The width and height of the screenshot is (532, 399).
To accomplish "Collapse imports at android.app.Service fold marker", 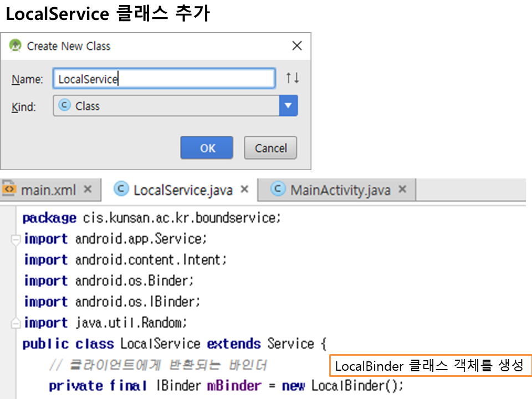I will 16,239.
